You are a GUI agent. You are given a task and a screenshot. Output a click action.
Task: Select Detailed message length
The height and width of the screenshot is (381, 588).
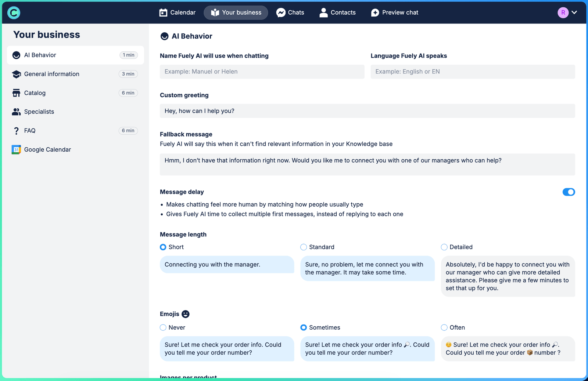(444, 247)
